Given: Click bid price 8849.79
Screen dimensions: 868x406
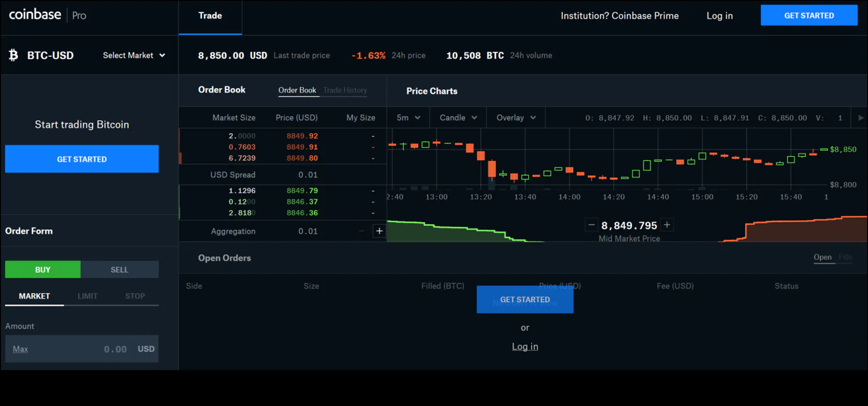Looking at the screenshot, I should (302, 191).
